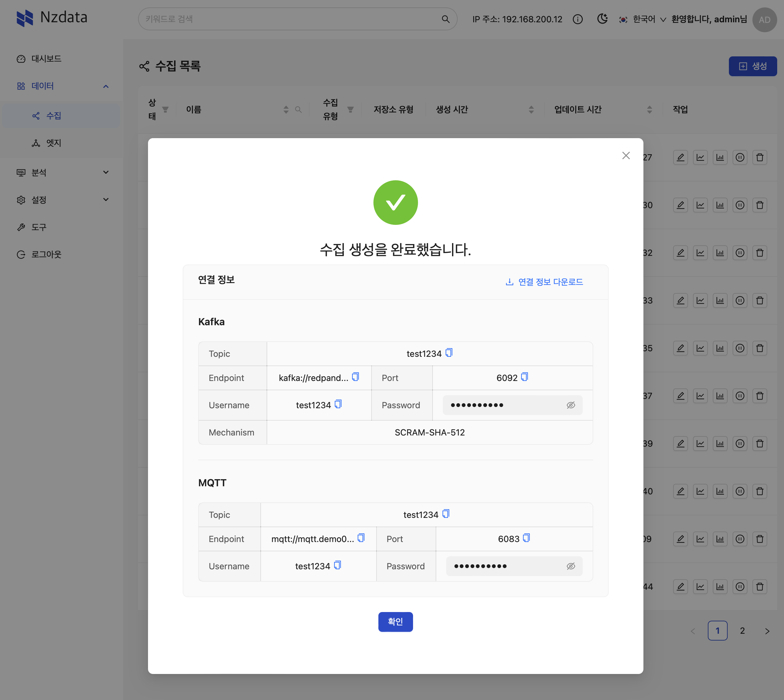Click the MQTT password masked field
This screenshot has width=784, height=700.
tap(514, 566)
